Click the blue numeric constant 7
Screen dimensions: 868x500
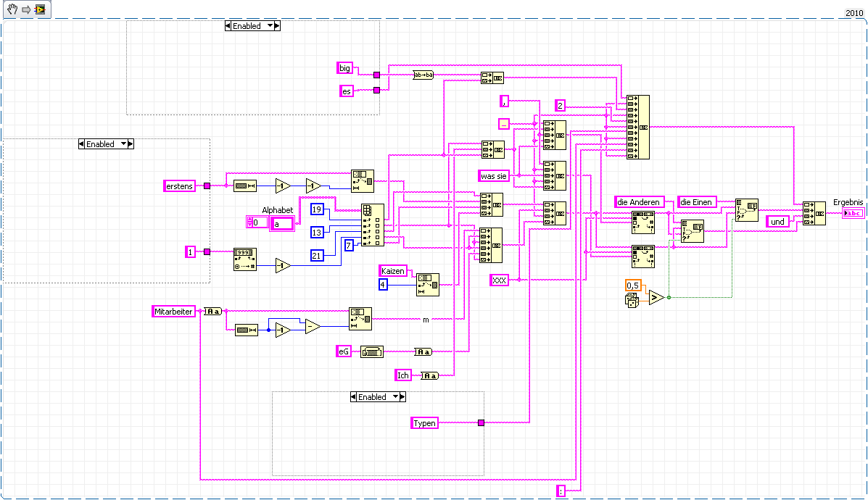[349, 245]
